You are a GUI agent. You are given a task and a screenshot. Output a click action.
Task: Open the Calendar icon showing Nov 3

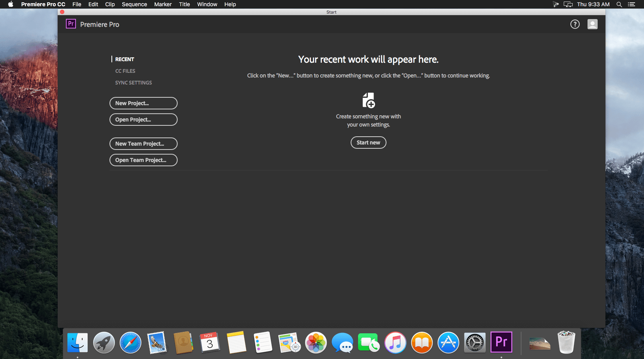[210, 343]
